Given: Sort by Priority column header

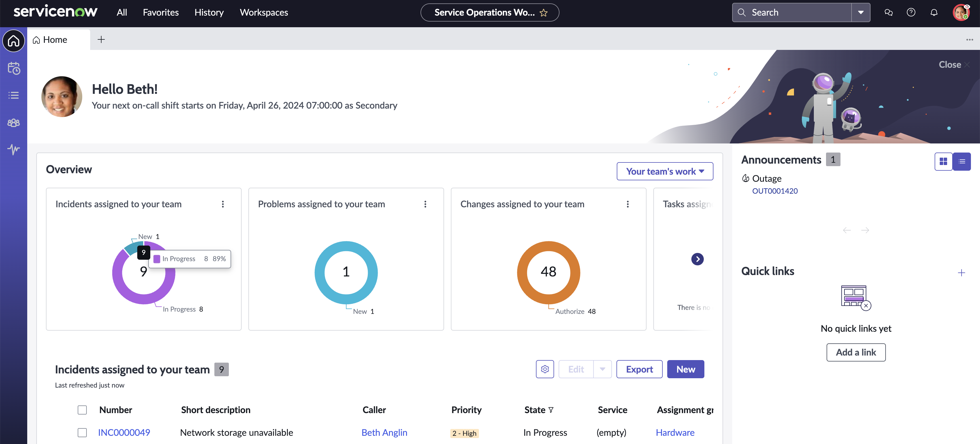Looking at the screenshot, I should click(466, 410).
